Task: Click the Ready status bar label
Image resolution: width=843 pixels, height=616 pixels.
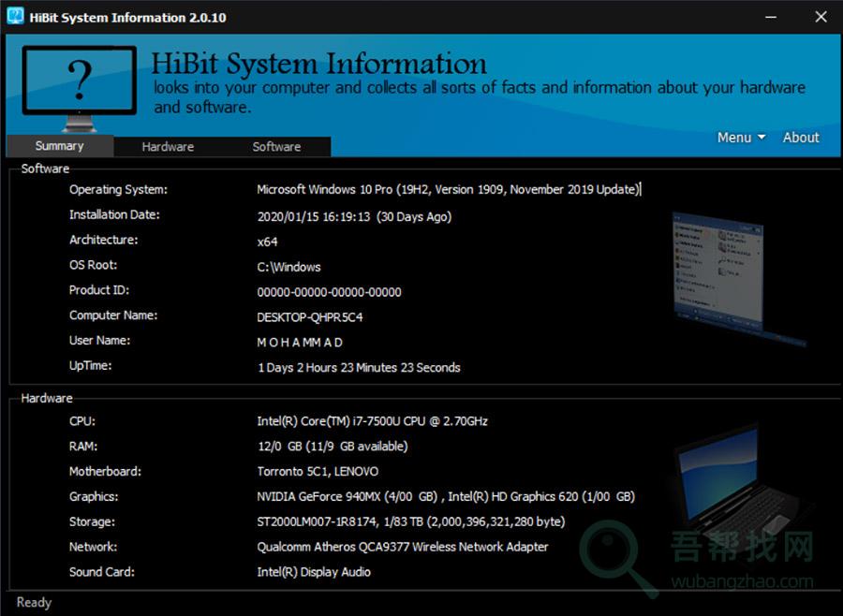Action: [x=33, y=602]
